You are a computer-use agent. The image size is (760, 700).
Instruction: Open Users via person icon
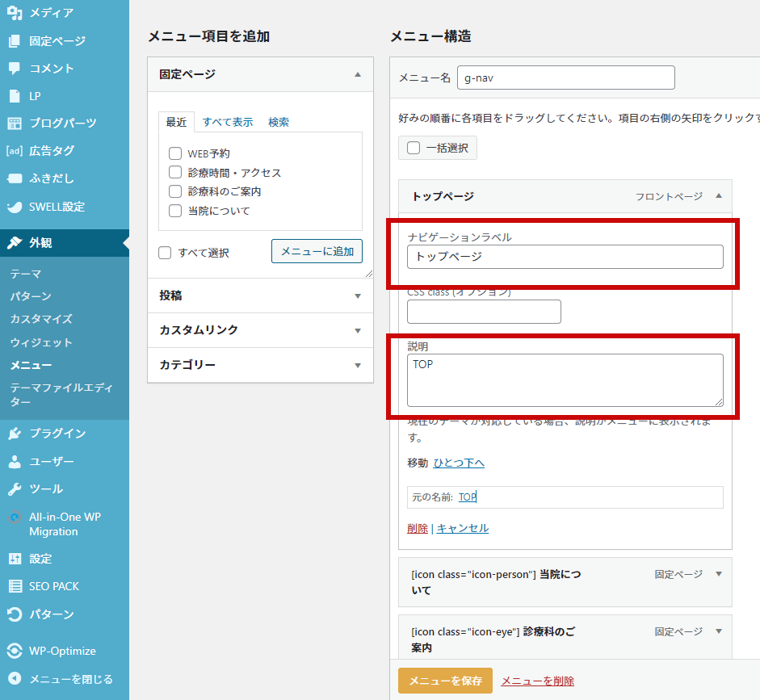15,462
